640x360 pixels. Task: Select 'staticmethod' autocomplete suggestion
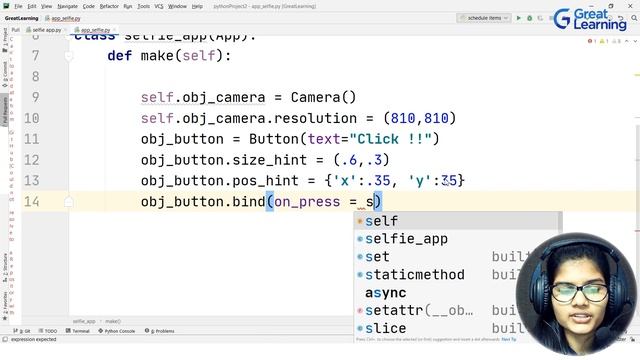(458, 275)
